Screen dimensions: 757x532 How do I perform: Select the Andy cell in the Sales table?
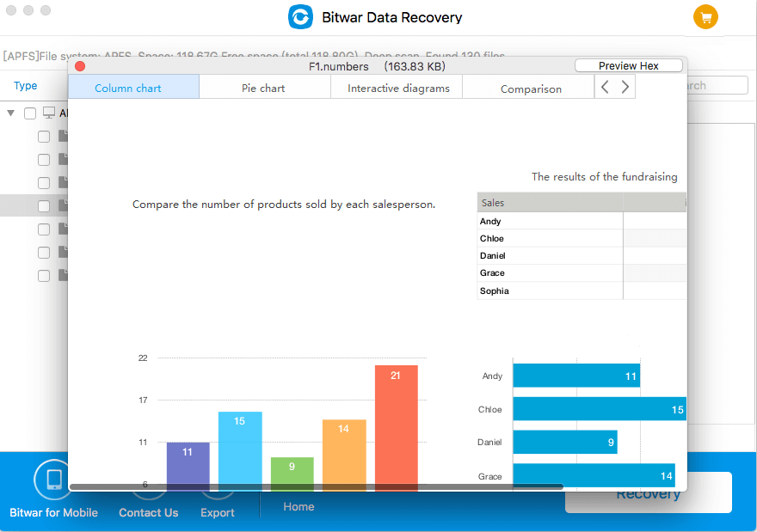pyautogui.click(x=550, y=221)
